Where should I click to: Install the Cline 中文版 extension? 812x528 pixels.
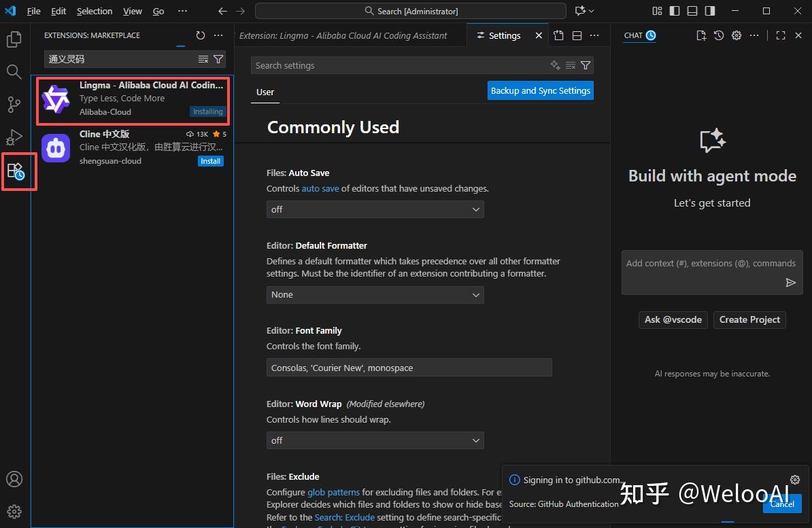[210, 161]
